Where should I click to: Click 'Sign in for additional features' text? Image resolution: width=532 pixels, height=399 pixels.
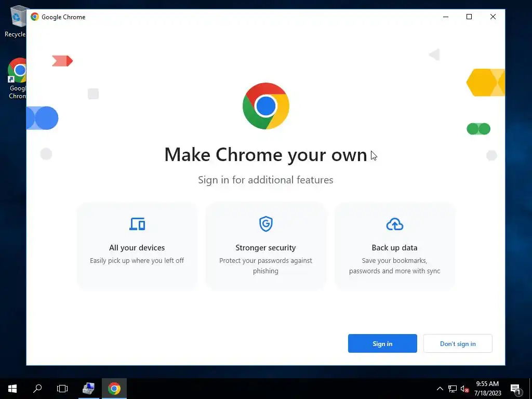tap(265, 180)
